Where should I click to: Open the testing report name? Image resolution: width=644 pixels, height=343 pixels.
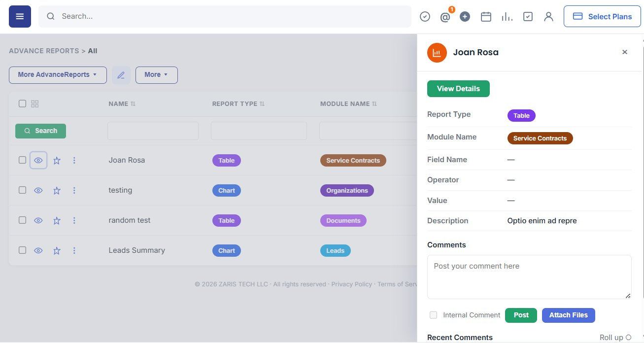(120, 190)
